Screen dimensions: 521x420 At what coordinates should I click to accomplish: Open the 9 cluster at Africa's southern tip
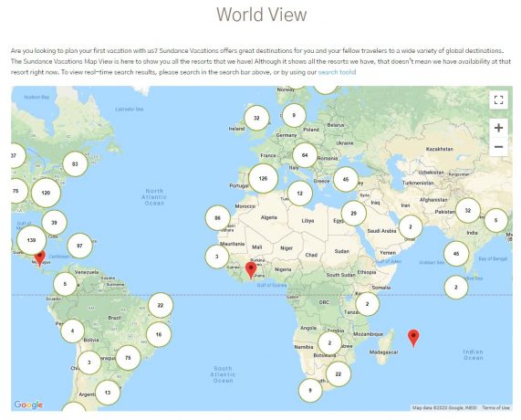[310, 391]
